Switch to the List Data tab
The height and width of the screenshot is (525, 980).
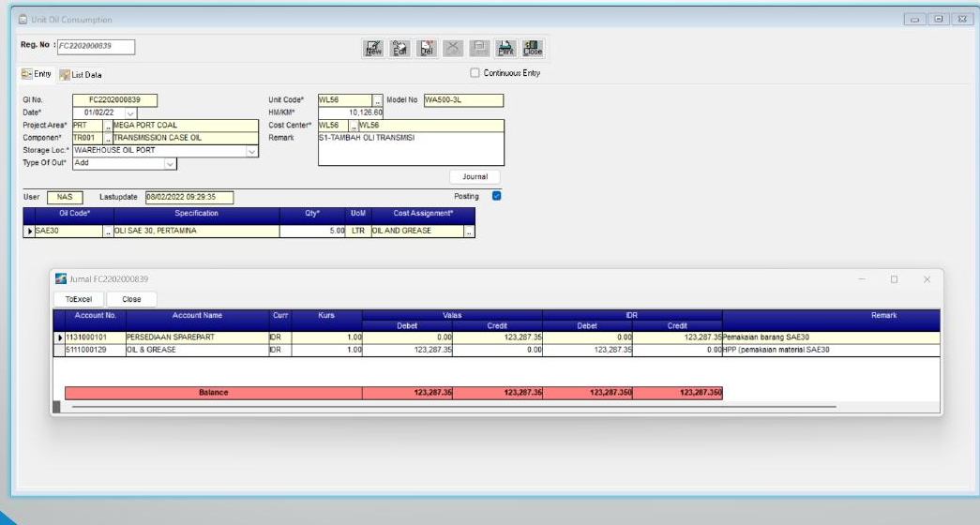[x=81, y=75]
